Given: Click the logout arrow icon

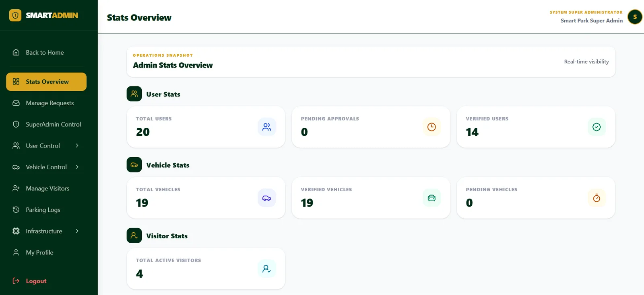Looking at the screenshot, I should click(16, 281).
